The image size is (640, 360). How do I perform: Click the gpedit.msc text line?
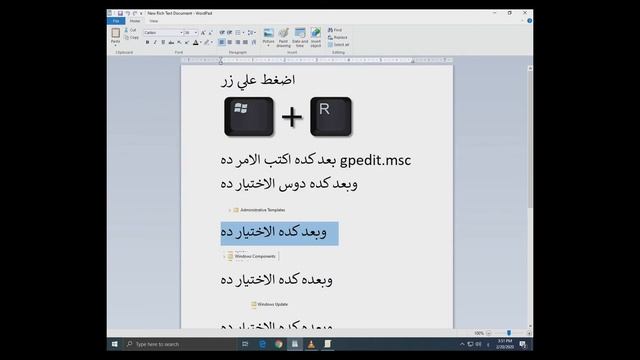316,160
